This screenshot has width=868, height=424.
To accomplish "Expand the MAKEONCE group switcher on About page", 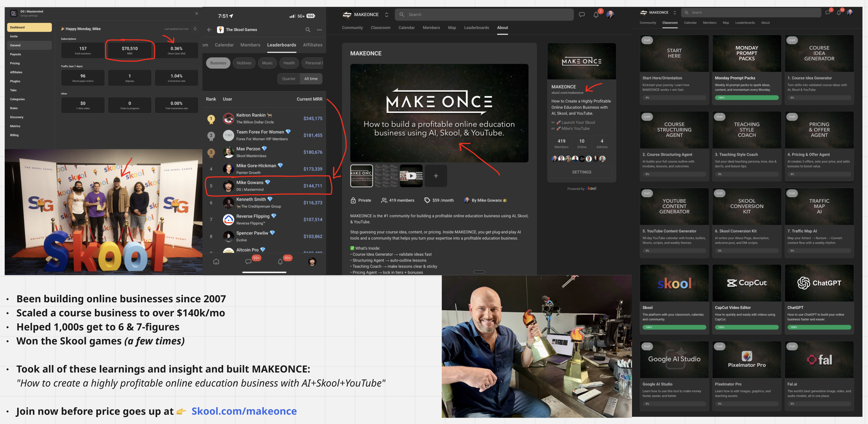I will [386, 15].
